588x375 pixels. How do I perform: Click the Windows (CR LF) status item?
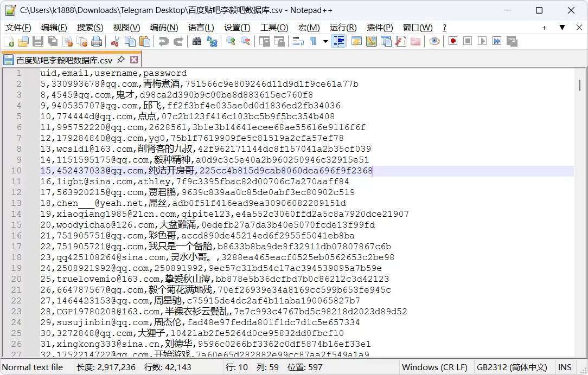point(435,367)
